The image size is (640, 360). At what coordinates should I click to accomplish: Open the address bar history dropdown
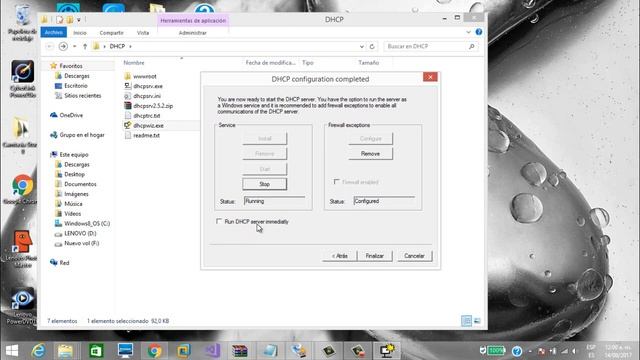click(x=362, y=47)
